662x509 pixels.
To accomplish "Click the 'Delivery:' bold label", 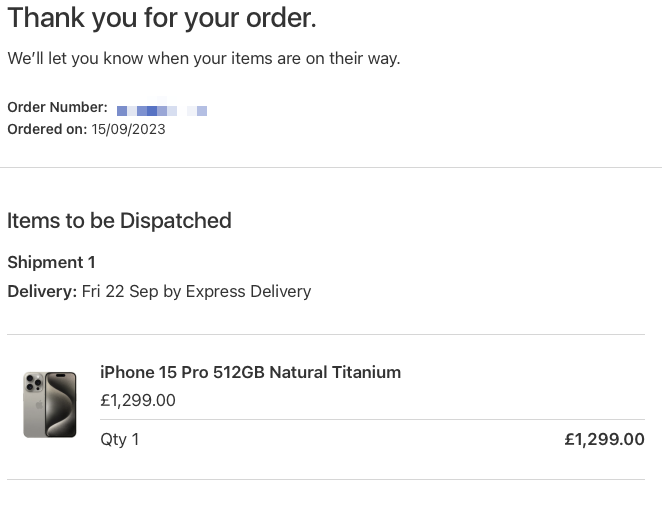I will pos(42,291).
